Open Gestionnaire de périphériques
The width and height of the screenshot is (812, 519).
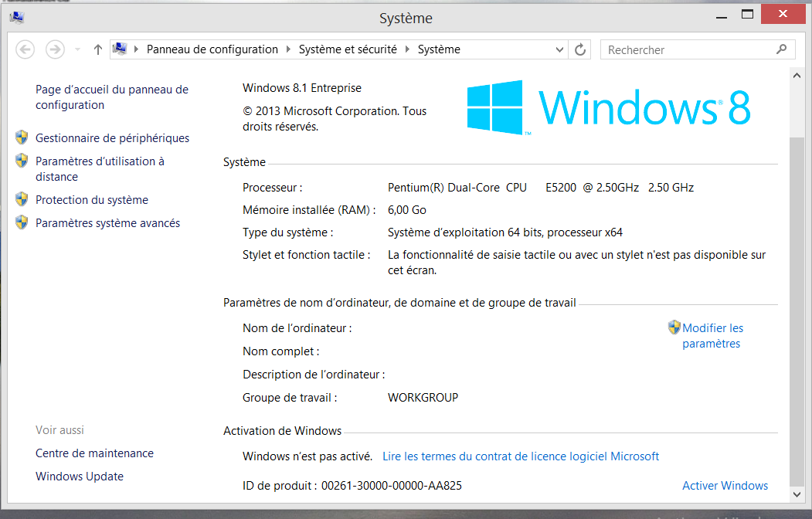[x=112, y=138]
